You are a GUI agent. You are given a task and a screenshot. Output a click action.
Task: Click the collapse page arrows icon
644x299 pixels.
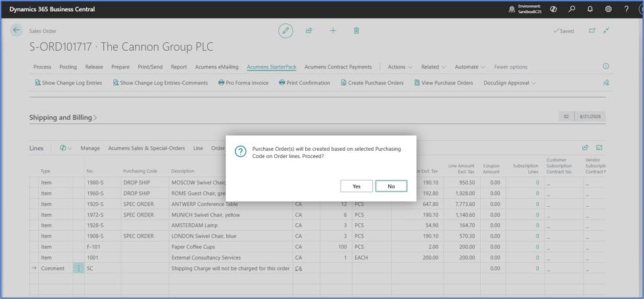click(x=607, y=30)
